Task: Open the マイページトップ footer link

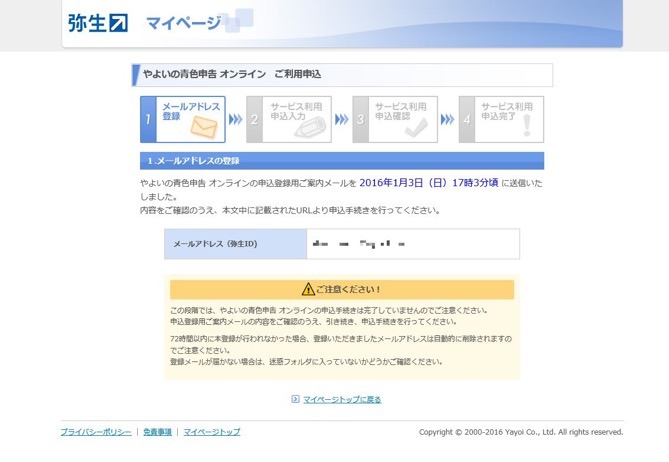Action: [x=212, y=432]
